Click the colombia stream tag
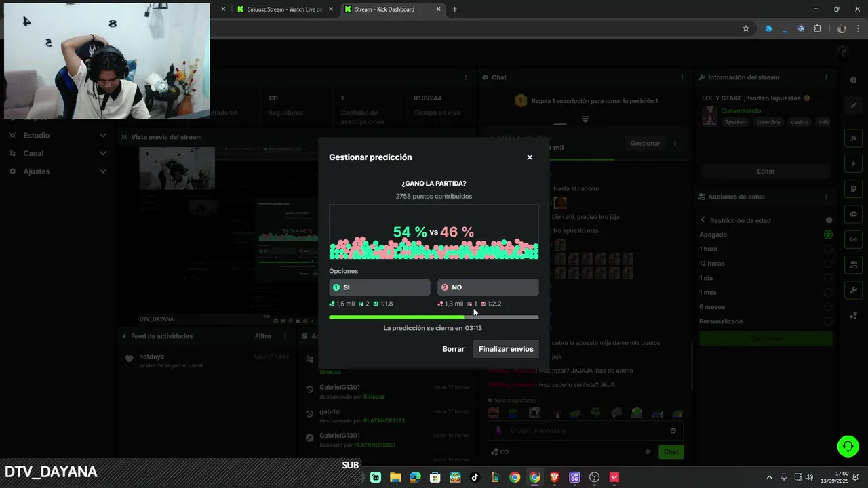 (768, 122)
